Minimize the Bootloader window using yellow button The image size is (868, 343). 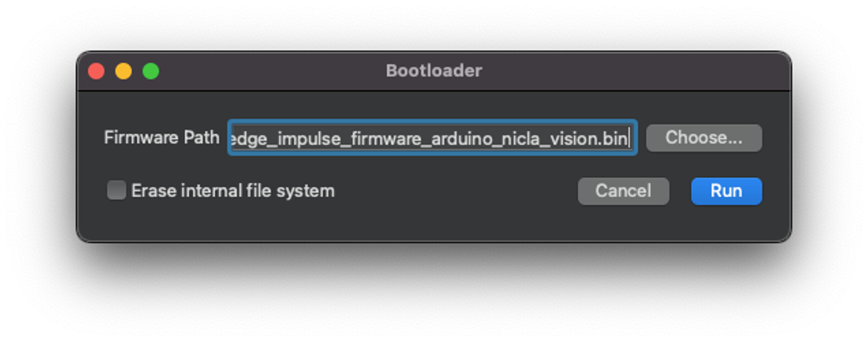click(x=124, y=71)
